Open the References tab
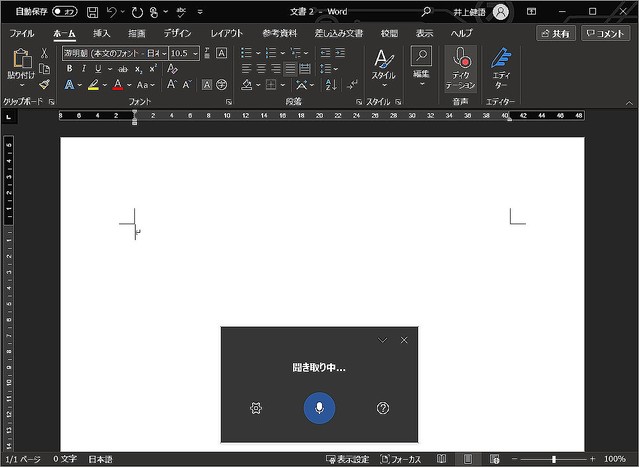 coord(280,33)
